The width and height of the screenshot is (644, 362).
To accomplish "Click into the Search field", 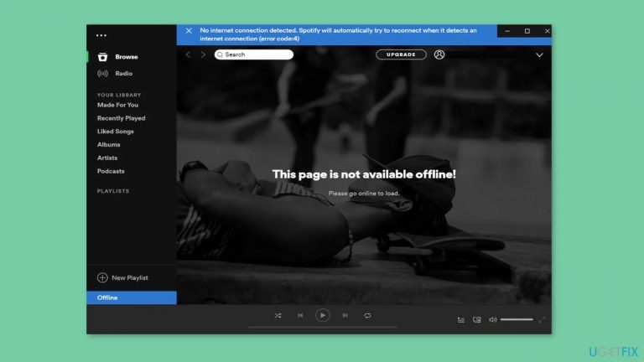I will point(254,54).
